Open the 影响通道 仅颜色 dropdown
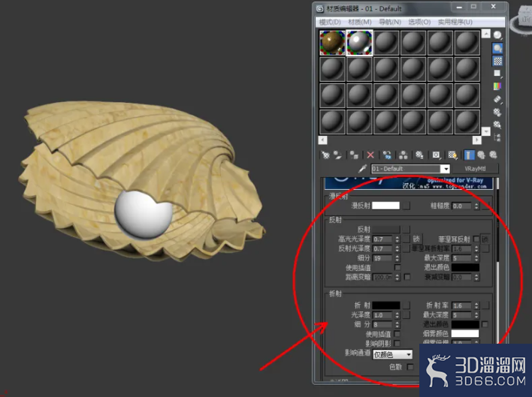The height and width of the screenshot is (397, 532). (392, 354)
